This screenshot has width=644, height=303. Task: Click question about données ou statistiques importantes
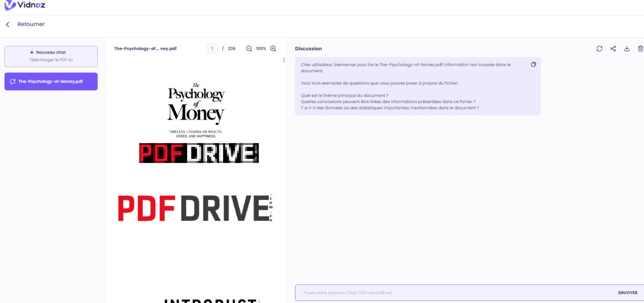pos(390,108)
